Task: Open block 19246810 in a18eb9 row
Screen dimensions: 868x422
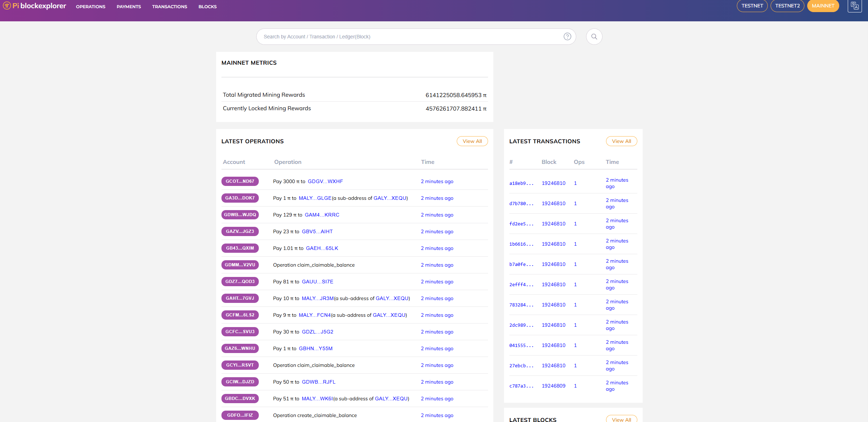Action: (x=553, y=183)
